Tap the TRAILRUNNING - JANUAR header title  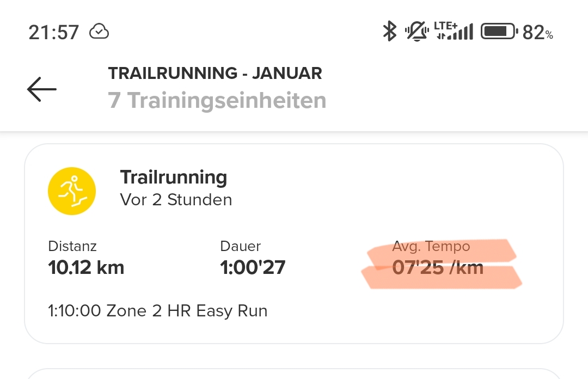[215, 73]
